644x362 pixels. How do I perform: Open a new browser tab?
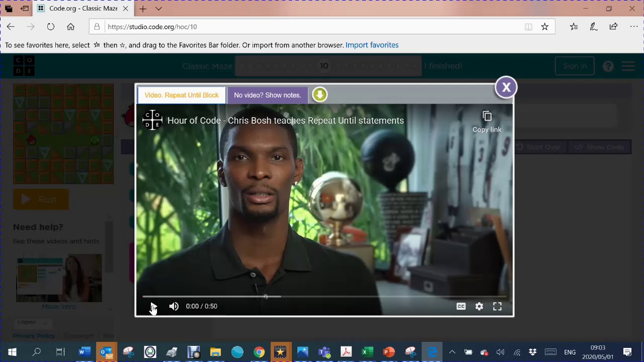tap(143, 9)
